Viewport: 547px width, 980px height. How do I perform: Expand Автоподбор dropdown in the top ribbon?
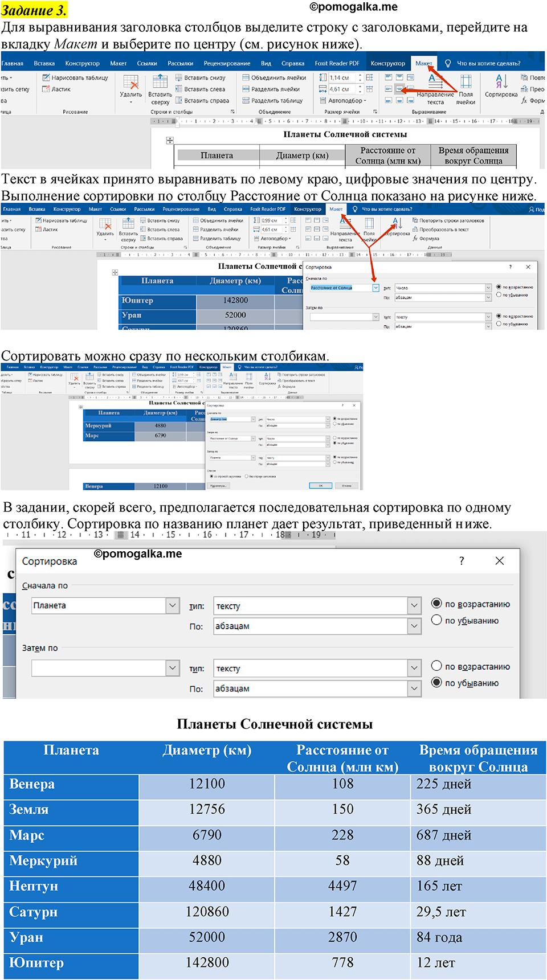point(365,101)
